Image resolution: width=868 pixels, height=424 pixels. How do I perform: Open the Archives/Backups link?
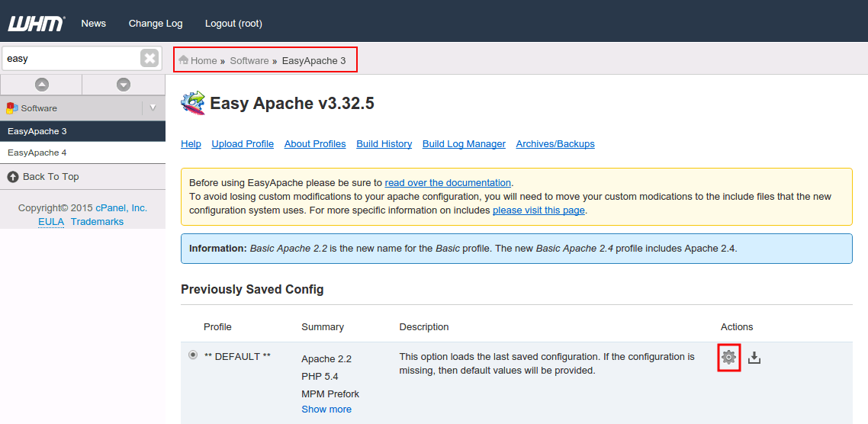(x=555, y=144)
